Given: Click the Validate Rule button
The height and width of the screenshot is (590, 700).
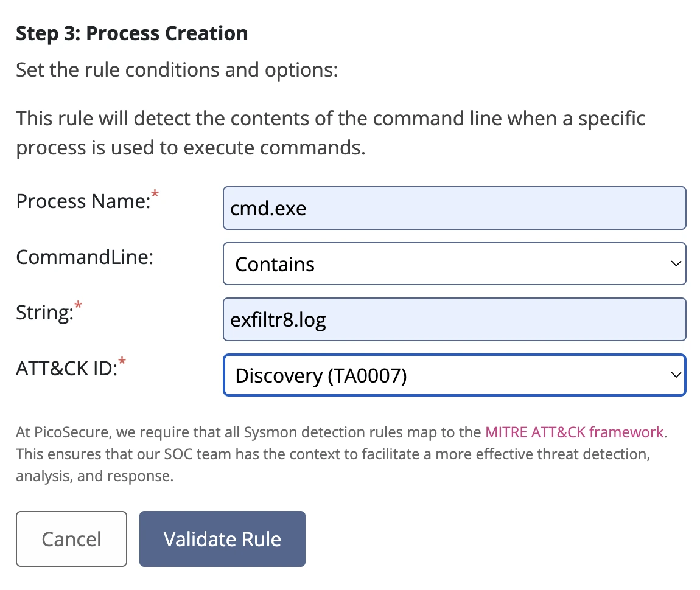Looking at the screenshot, I should click(x=222, y=539).
